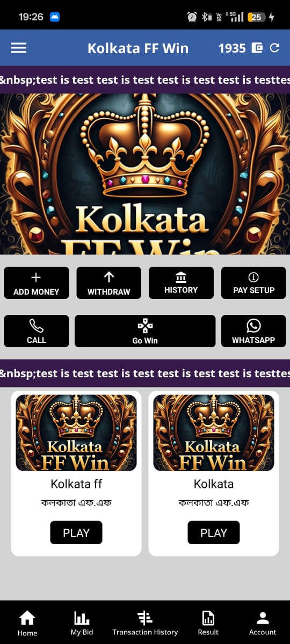Tap the large Kolkata FF Win banner
The image size is (290, 644).
coord(145,174)
